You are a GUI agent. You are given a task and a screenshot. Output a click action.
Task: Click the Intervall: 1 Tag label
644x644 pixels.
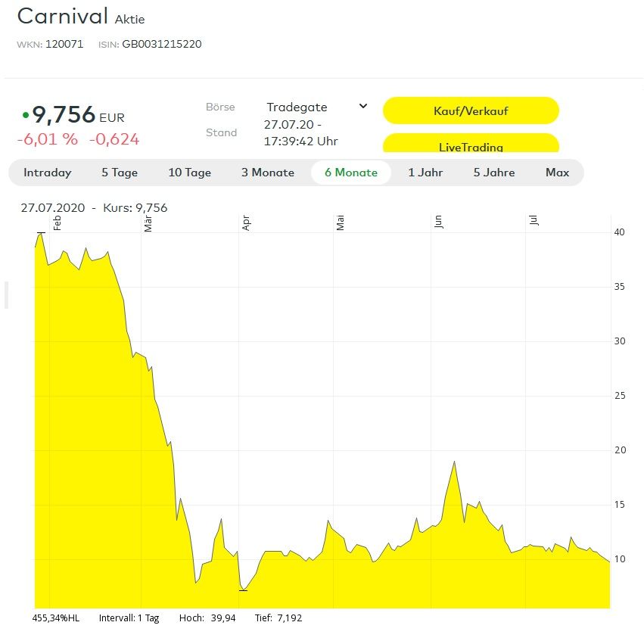point(129,618)
